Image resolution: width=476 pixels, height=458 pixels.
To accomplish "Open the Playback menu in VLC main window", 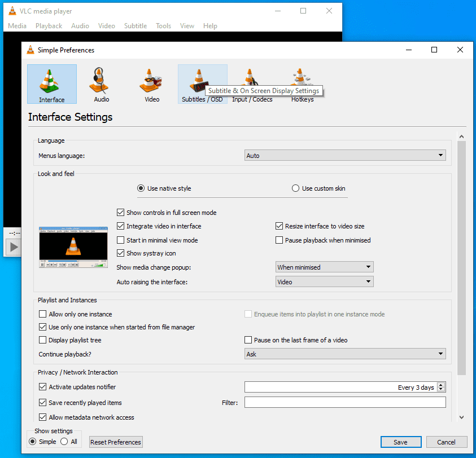I will [49, 26].
